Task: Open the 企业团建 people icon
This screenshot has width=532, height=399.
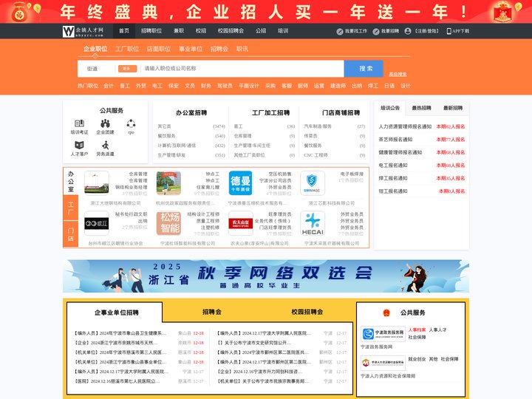Action: (x=105, y=123)
